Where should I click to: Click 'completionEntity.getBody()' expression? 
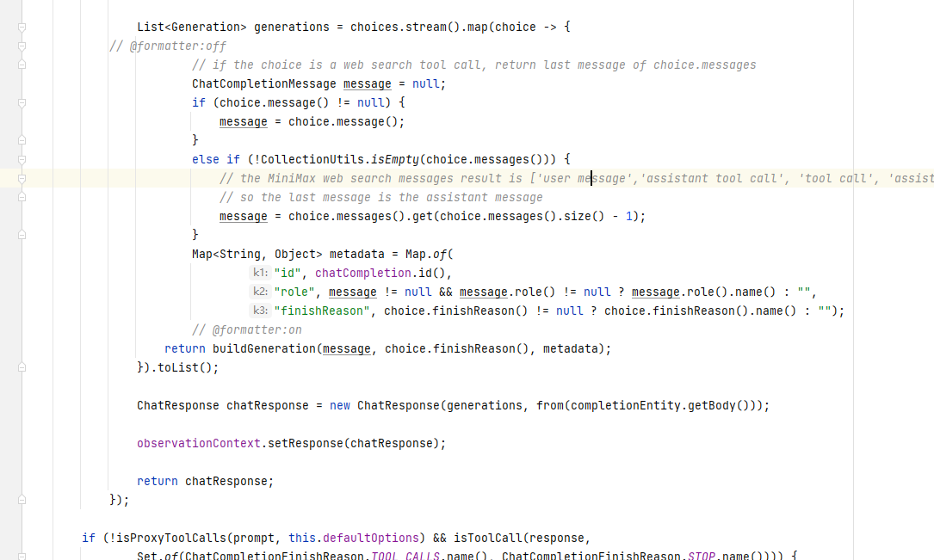(660, 406)
